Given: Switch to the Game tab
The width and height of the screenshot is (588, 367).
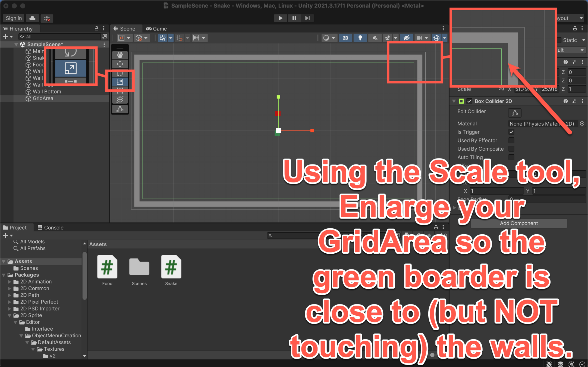Looking at the screenshot, I should point(156,29).
